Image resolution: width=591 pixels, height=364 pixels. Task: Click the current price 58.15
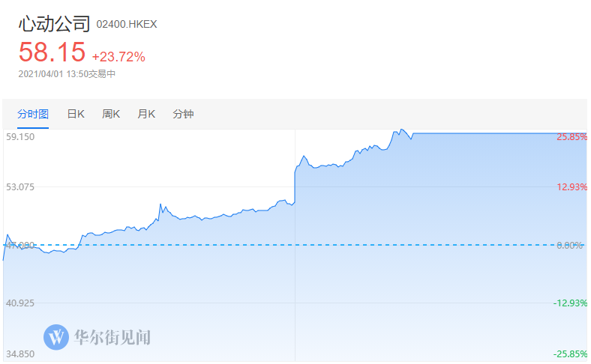point(52,52)
